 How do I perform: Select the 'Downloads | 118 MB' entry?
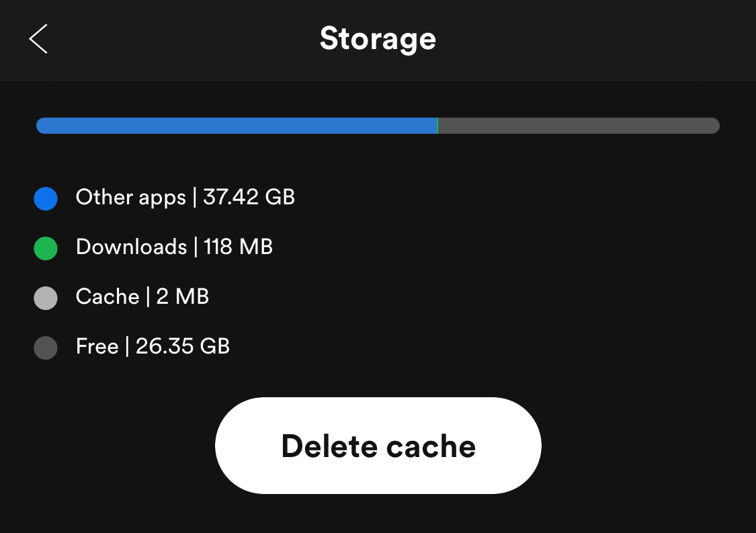click(175, 247)
